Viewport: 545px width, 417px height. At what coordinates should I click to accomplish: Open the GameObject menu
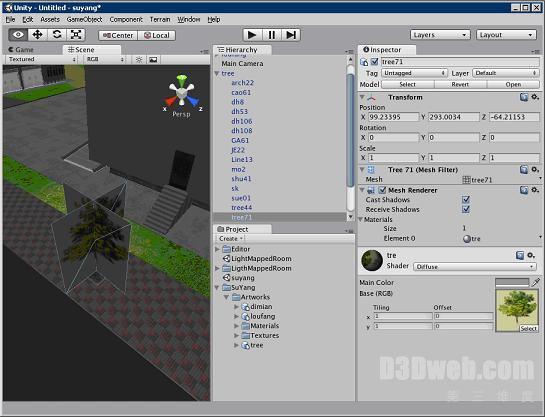coord(84,19)
